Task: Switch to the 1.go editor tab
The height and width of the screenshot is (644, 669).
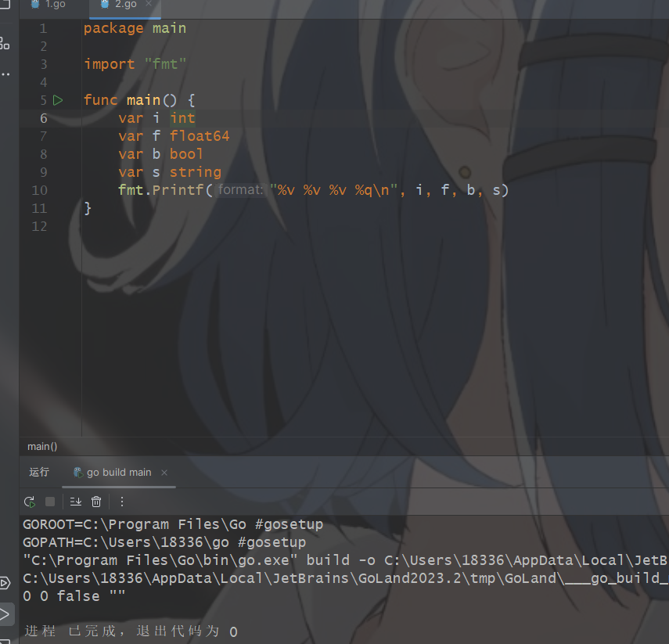Action: [48, 5]
